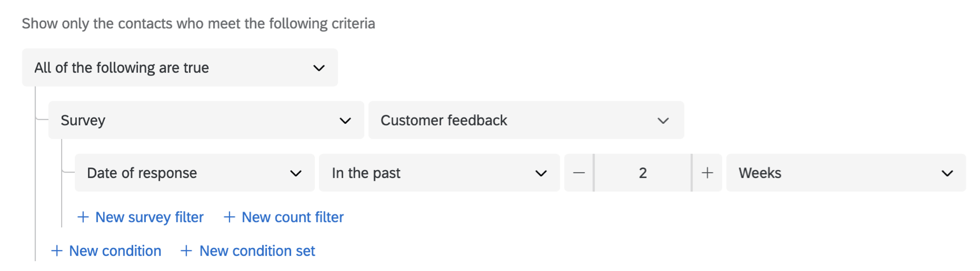Click the plus icon to increase the number
980x271 pixels.
point(707,173)
